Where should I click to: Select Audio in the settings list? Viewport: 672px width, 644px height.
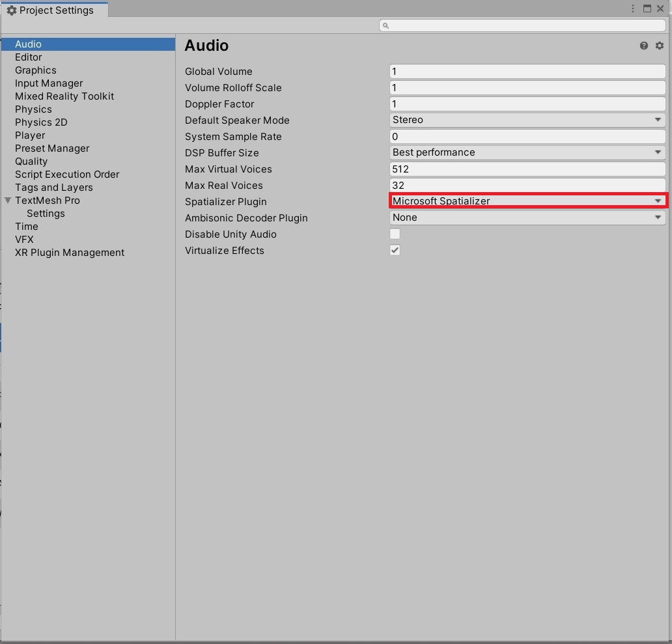[88, 44]
